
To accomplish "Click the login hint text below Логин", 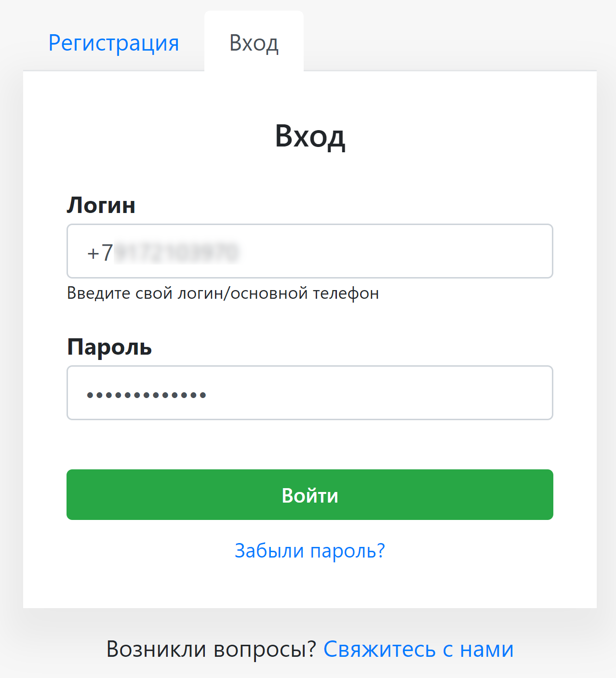I will point(223,293).
